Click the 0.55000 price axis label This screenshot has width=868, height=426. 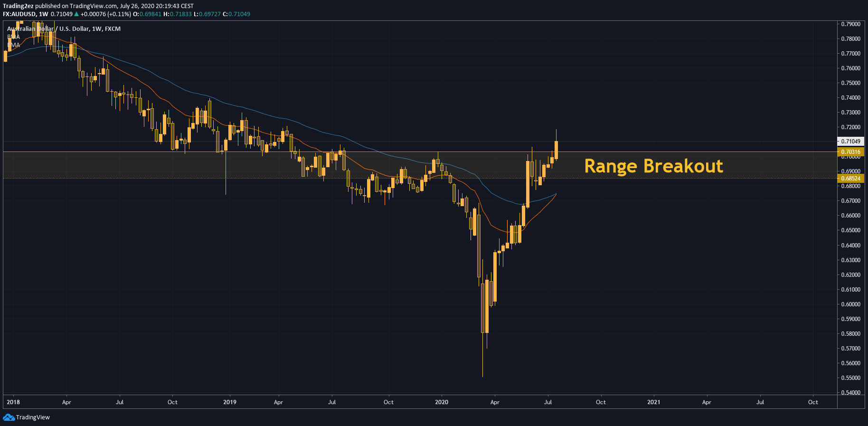point(851,378)
